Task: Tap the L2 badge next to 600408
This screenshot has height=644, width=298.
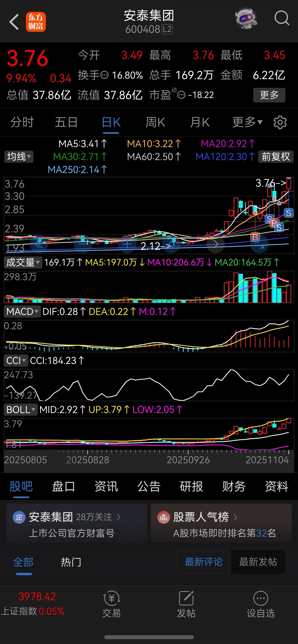Action: tap(167, 30)
